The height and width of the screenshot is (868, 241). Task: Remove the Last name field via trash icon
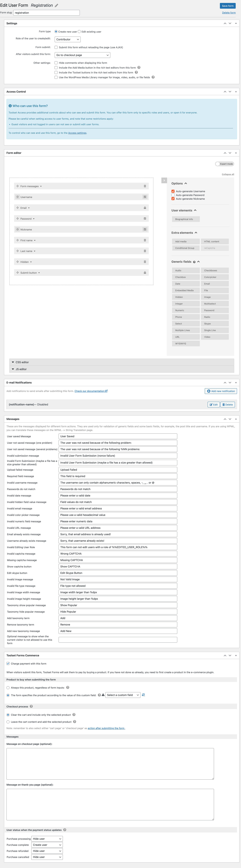pos(145,251)
